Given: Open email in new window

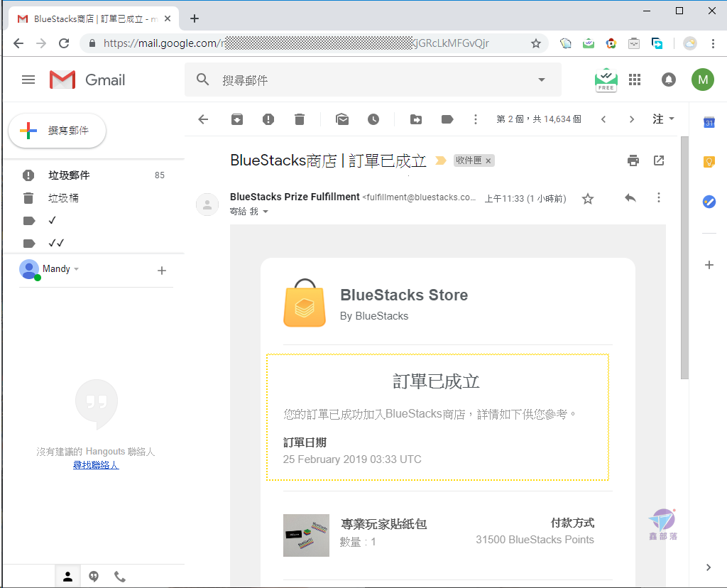Looking at the screenshot, I should (x=659, y=160).
